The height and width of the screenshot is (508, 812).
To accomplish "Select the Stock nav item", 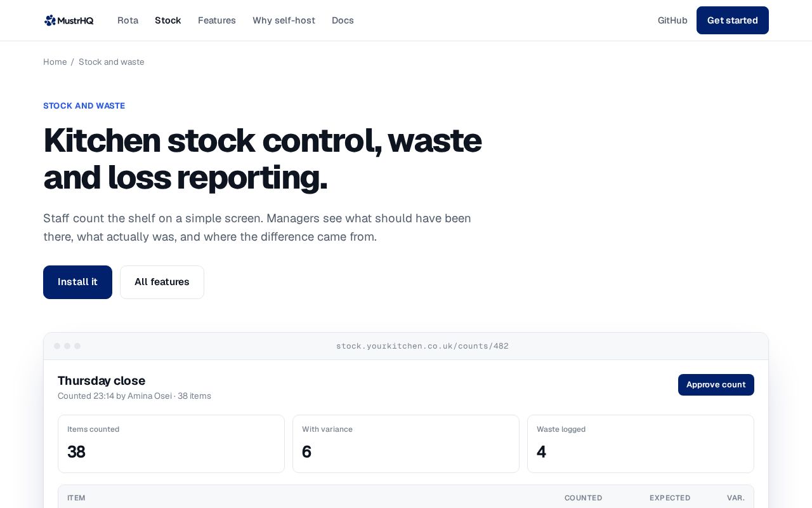I will 168,20.
